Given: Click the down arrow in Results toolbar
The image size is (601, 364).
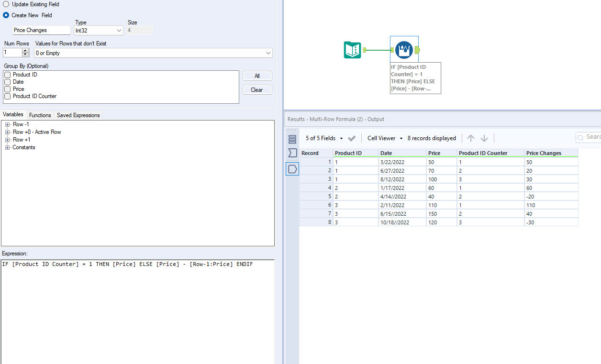Looking at the screenshot, I should (x=484, y=138).
